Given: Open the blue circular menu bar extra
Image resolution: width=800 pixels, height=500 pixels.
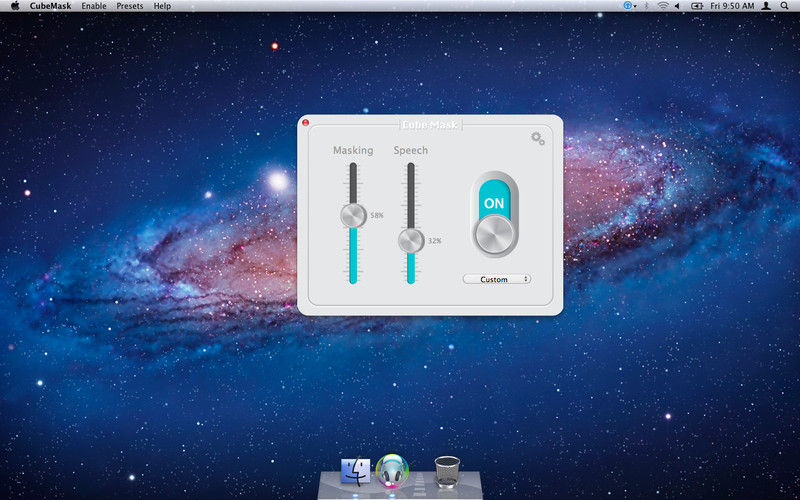Looking at the screenshot, I should click(627, 6).
